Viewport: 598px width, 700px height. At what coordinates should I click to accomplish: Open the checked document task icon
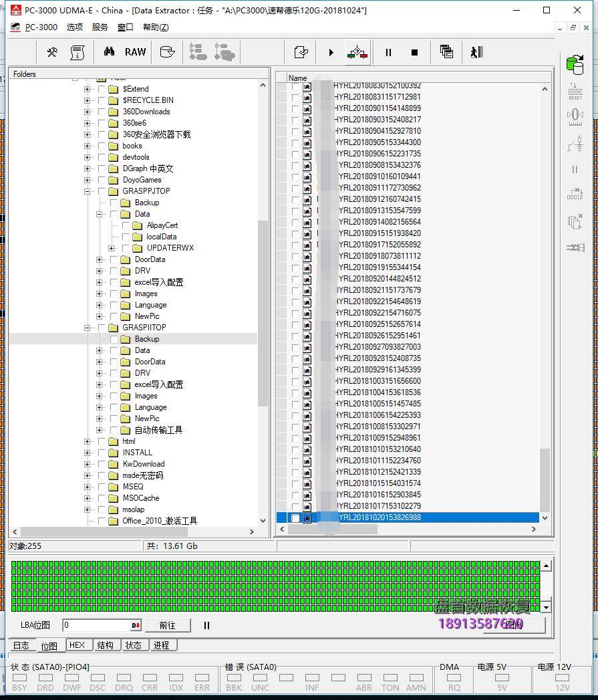(301, 52)
